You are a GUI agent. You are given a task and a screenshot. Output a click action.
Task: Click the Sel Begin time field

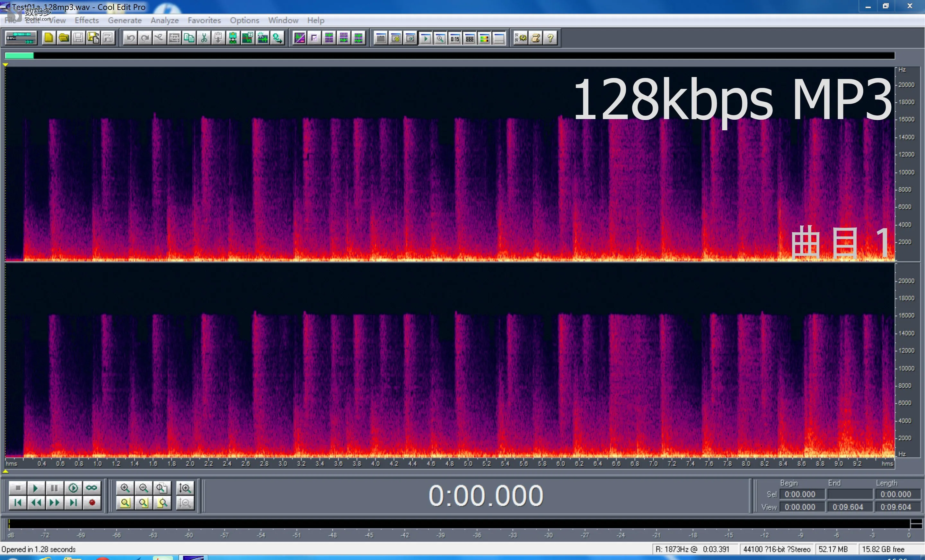[x=802, y=494]
